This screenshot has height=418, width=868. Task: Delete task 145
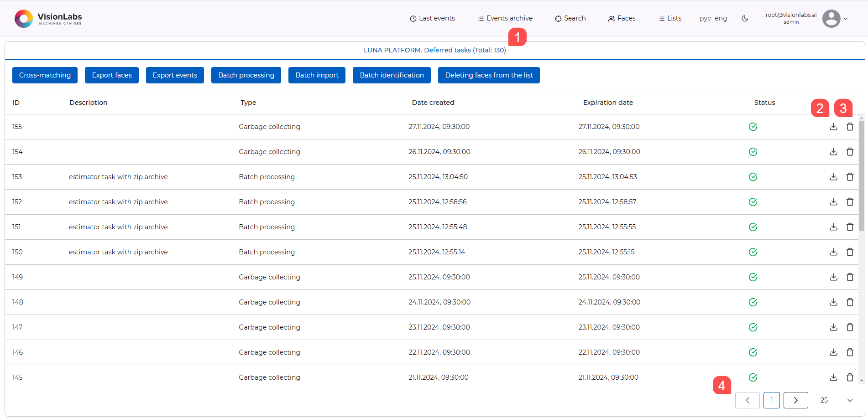click(x=850, y=377)
